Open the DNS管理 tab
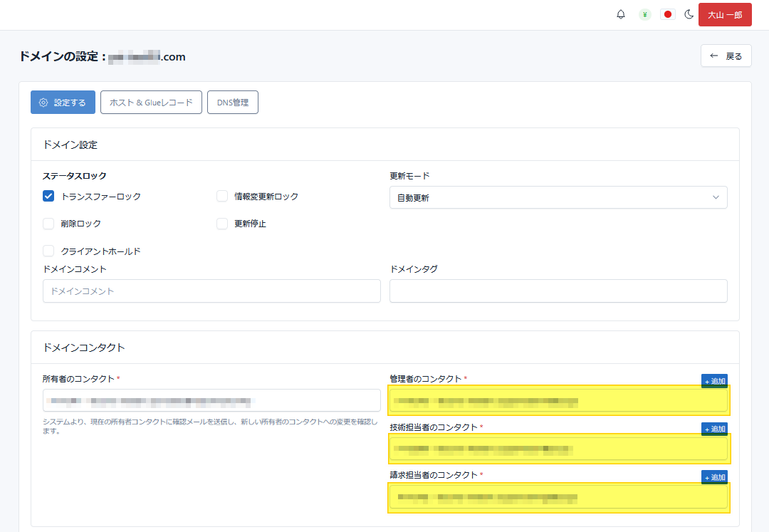This screenshot has width=769, height=532. [232, 103]
